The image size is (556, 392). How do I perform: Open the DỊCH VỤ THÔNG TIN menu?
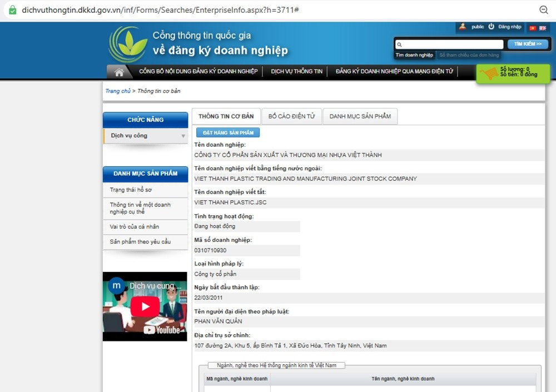[296, 72]
